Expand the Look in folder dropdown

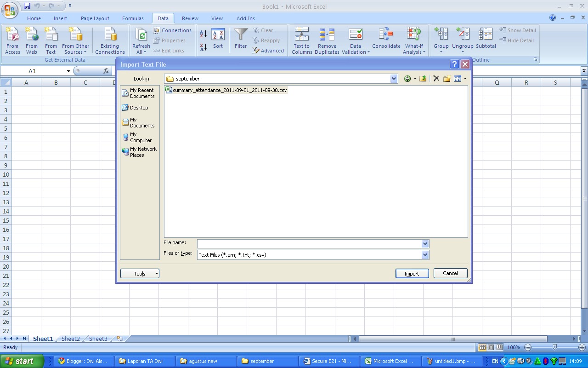(394, 79)
